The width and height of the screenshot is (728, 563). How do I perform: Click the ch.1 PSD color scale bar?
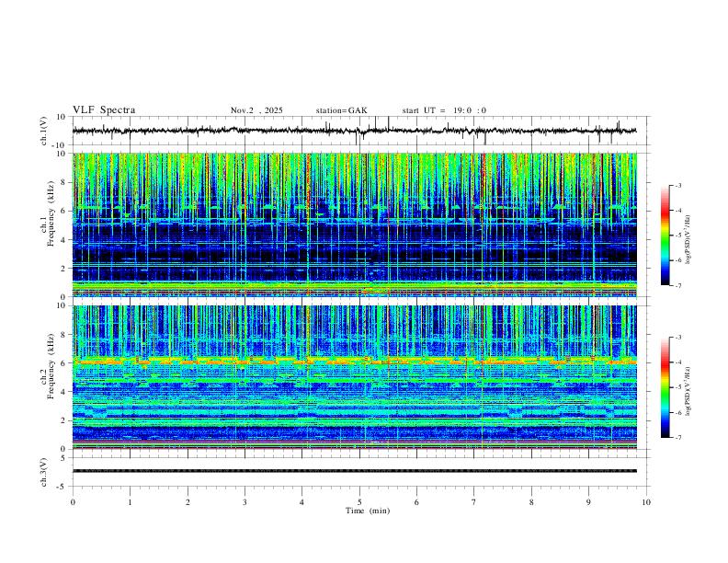tap(665, 236)
